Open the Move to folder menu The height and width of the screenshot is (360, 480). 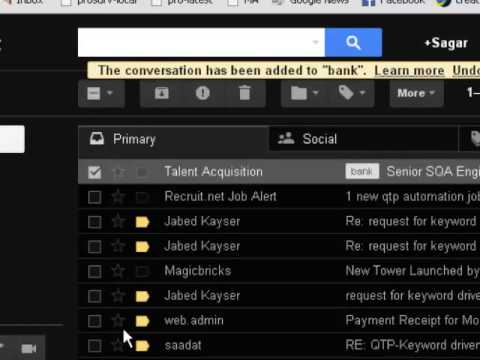(304, 93)
